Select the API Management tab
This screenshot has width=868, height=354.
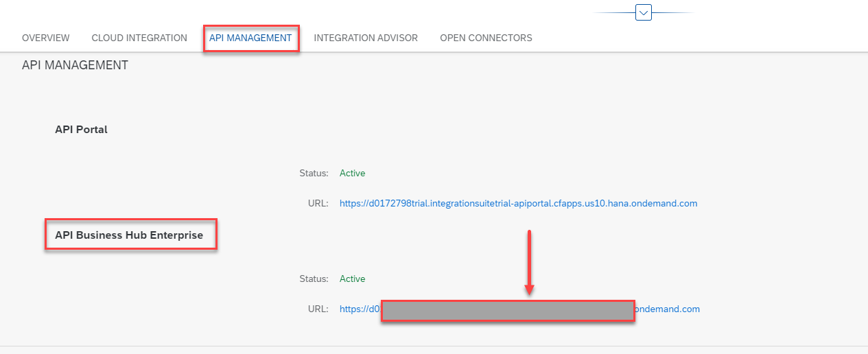click(x=250, y=38)
